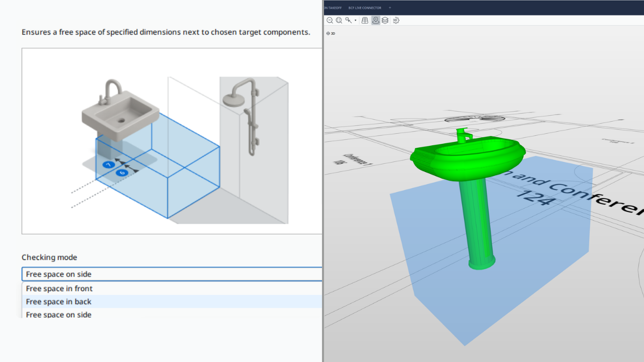Choose 'Free space in front' option

[x=59, y=289]
